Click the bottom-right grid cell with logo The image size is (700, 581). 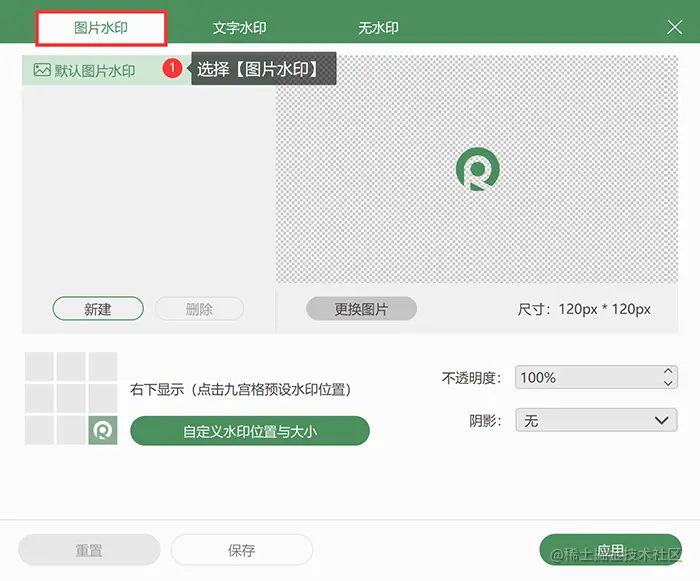coord(103,430)
